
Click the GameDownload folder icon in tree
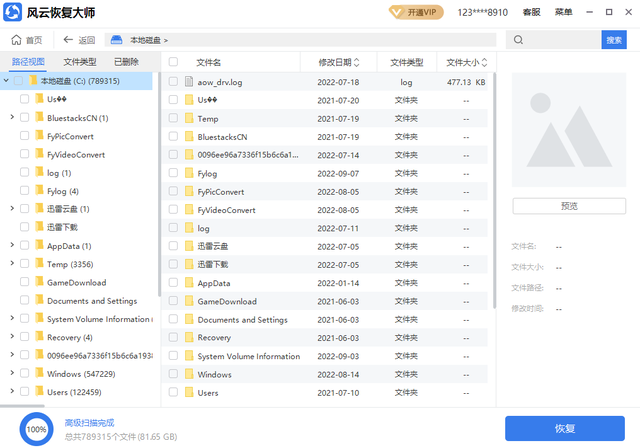point(39,282)
